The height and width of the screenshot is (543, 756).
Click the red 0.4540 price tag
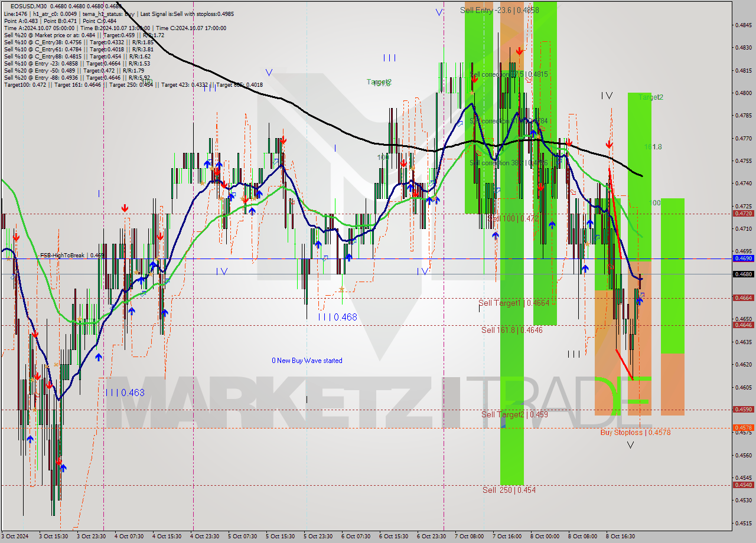(x=742, y=485)
